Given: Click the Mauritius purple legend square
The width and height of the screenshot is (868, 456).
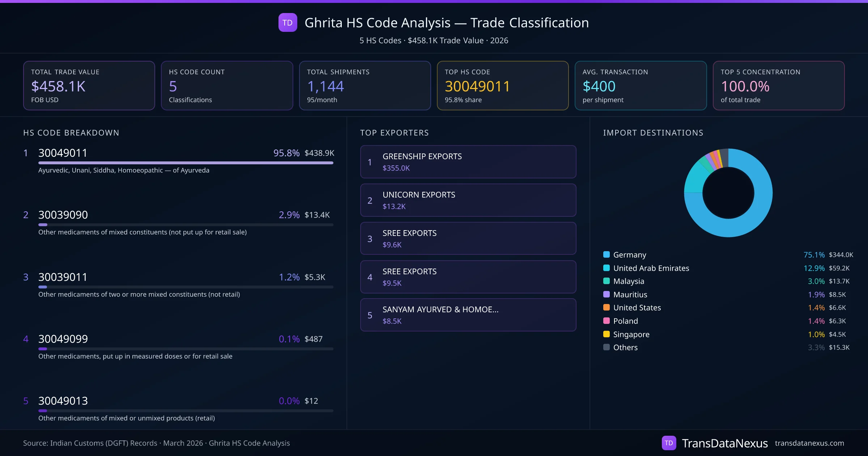Looking at the screenshot, I should pos(607,294).
